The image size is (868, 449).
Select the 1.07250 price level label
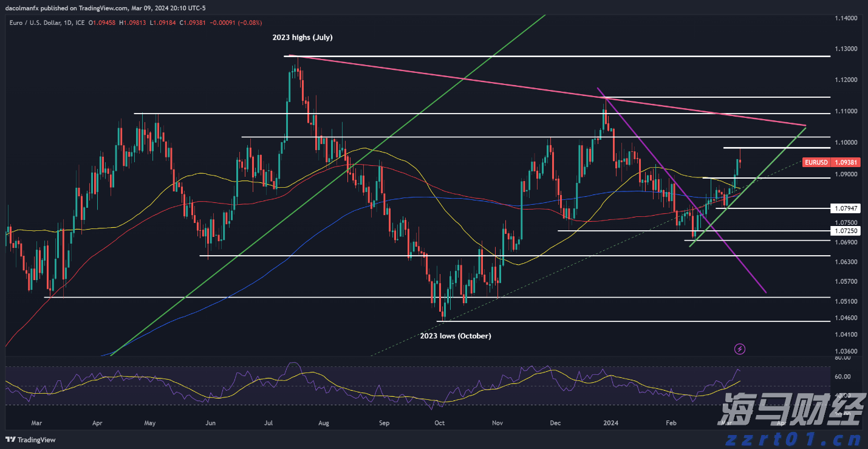pyautogui.click(x=845, y=231)
